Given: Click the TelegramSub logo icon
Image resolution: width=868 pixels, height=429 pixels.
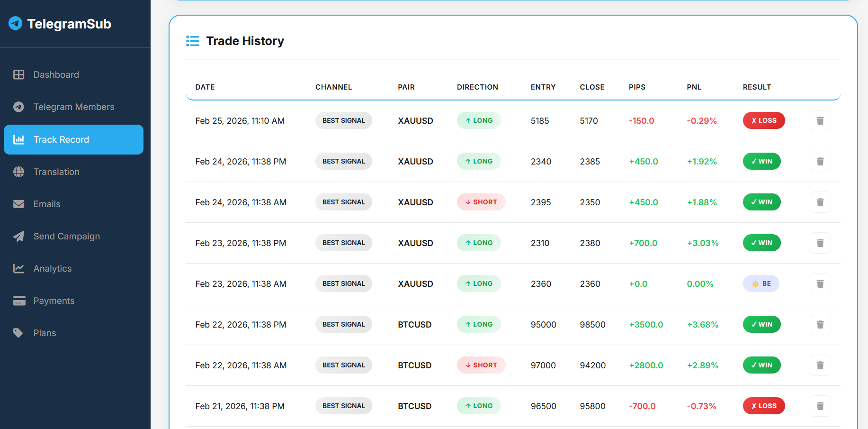Looking at the screenshot, I should [x=15, y=23].
